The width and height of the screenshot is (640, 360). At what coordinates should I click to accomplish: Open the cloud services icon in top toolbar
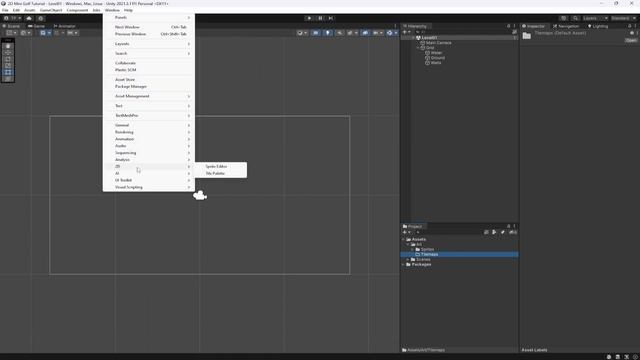[29, 18]
